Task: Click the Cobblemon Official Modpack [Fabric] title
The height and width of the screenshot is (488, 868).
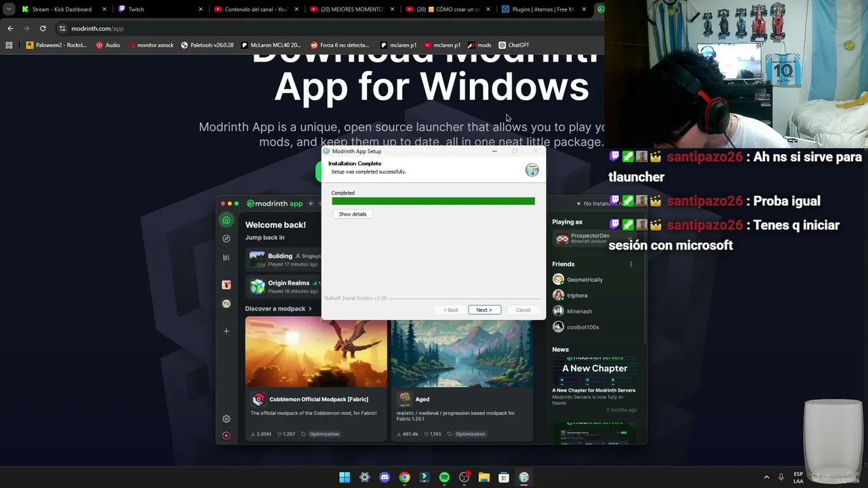Action: coord(319,399)
